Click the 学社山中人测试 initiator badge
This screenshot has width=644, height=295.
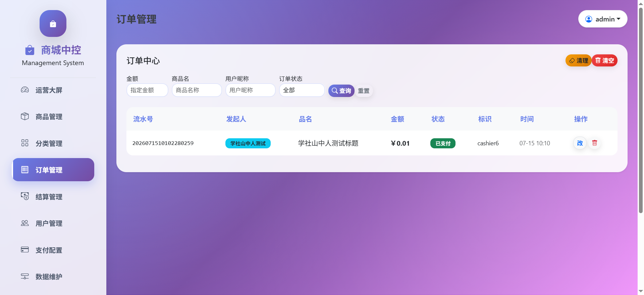pos(248,143)
